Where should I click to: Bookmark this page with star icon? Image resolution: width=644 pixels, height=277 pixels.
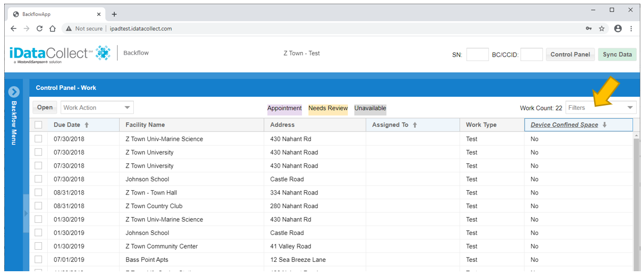pos(602,28)
